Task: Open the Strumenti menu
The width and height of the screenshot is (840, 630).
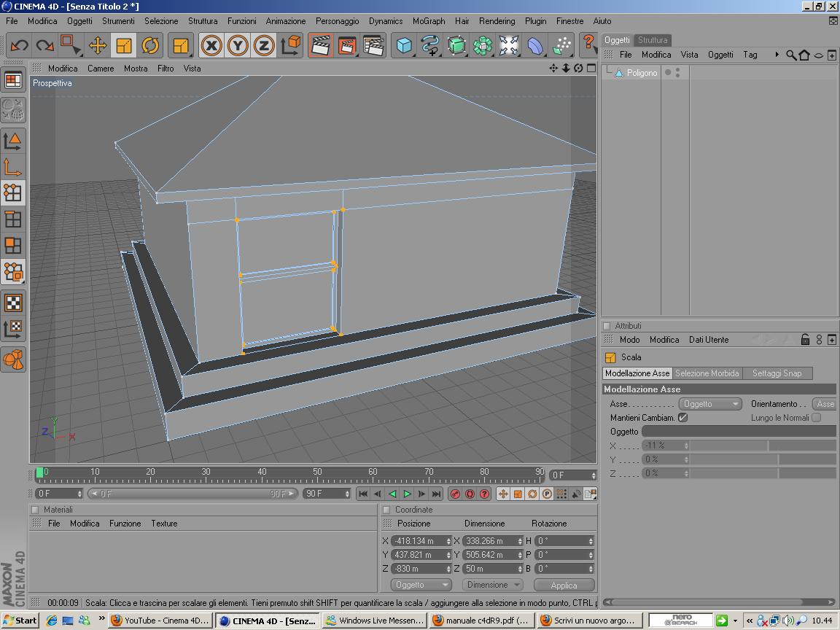Action: click(x=118, y=21)
